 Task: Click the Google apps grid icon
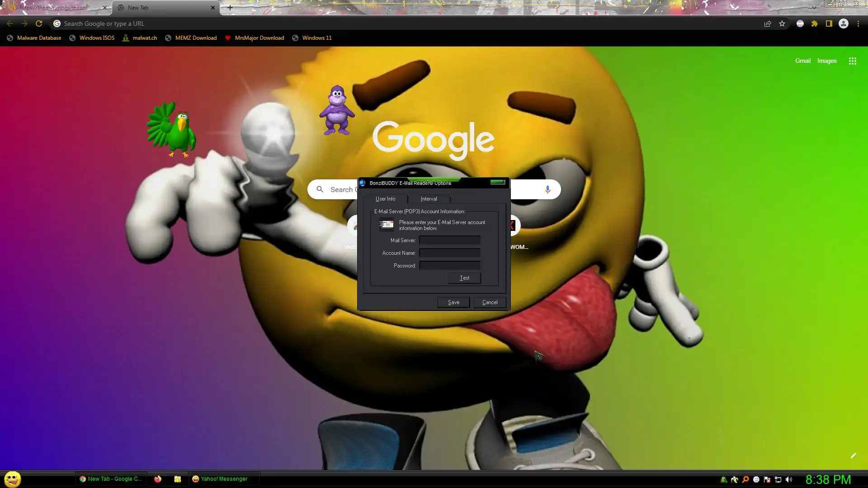tap(852, 61)
